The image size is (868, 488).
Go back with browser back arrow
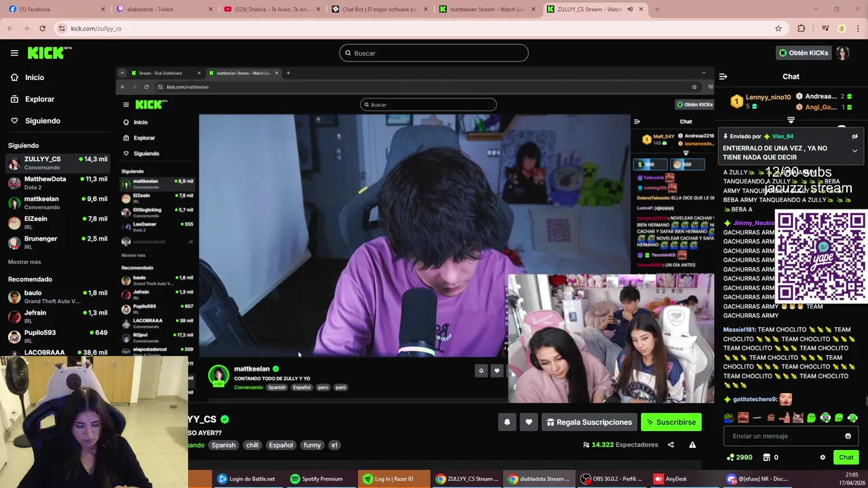pyautogui.click(x=9, y=28)
